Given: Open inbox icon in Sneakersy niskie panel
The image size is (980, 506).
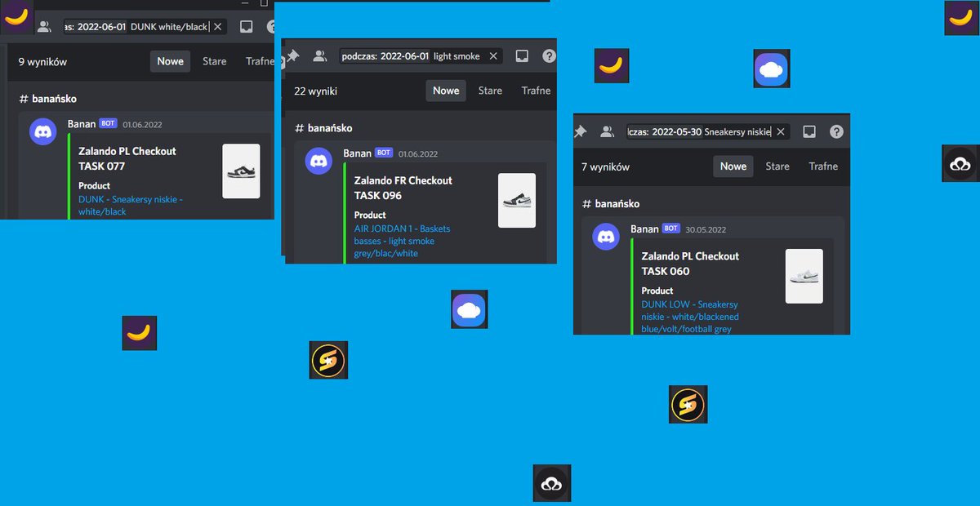Looking at the screenshot, I should pyautogui.click(x=809, y=131).
